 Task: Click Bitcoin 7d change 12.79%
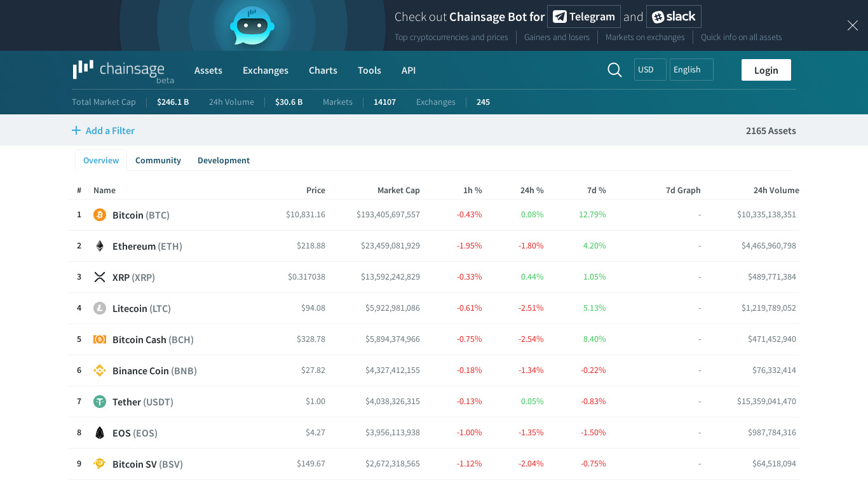click(592, 215)
